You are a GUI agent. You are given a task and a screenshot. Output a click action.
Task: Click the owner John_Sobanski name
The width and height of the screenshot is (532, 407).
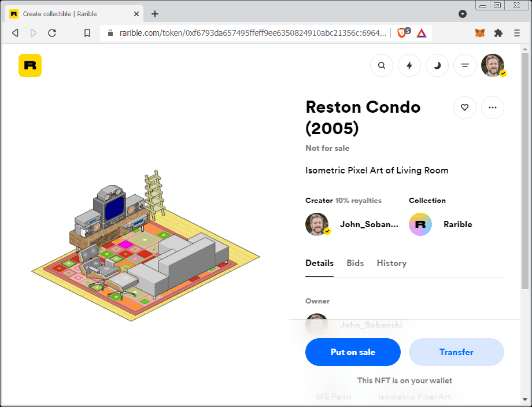pyautogui.click(x=371, y=325)
